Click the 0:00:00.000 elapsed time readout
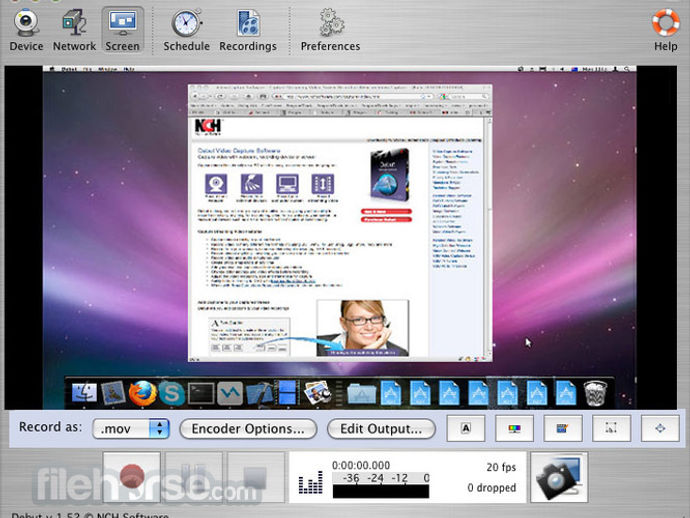 [x=361, y=465]
